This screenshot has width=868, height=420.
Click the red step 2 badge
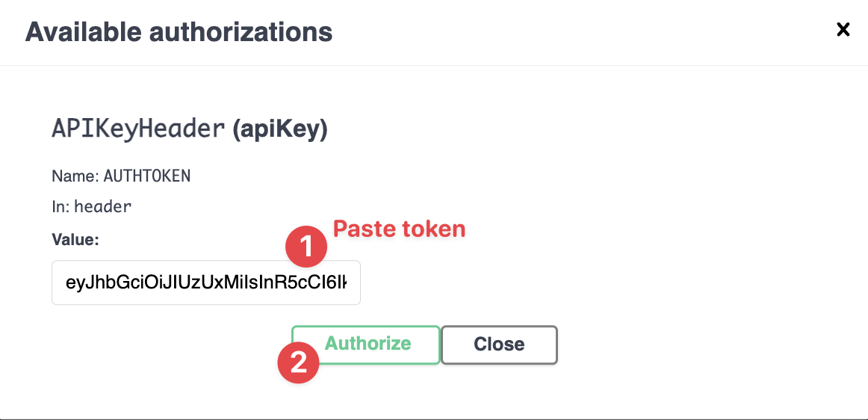click(298, 362)
